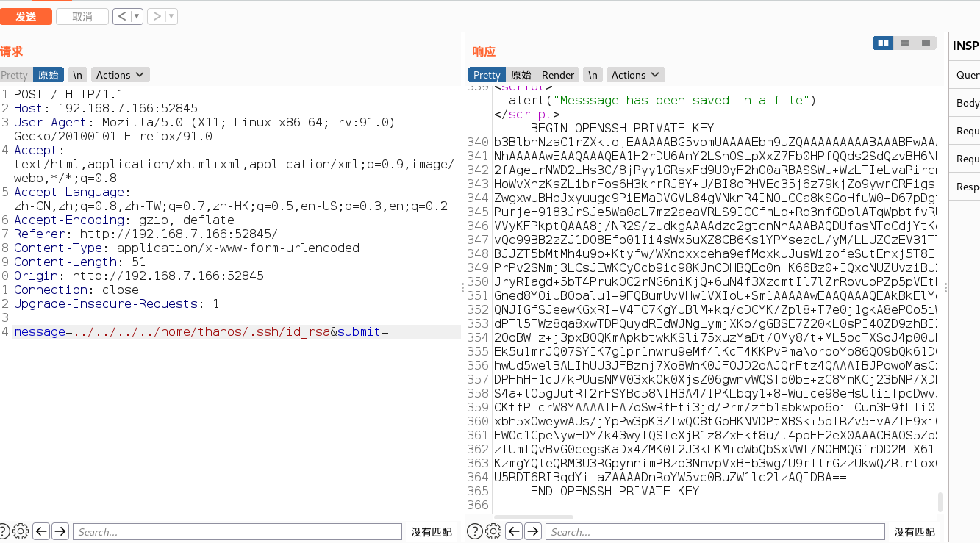The image size is (980, 543).
Task: Click next match arrow under response panel
Action: point(533,531)
